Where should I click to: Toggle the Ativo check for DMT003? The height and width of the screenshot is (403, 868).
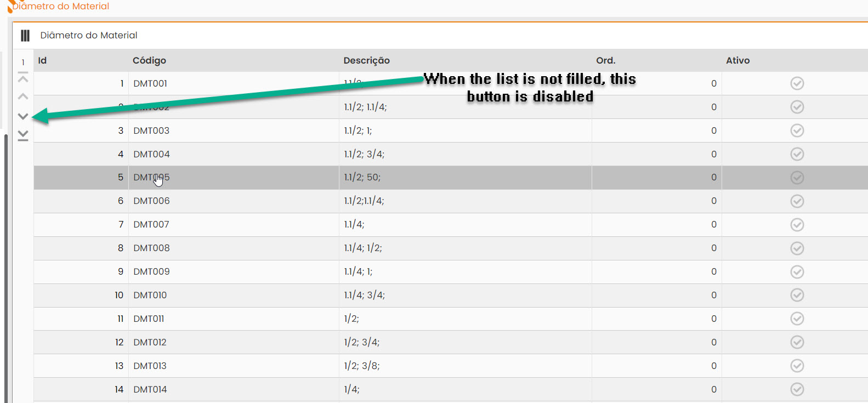(x=797, y=130)
